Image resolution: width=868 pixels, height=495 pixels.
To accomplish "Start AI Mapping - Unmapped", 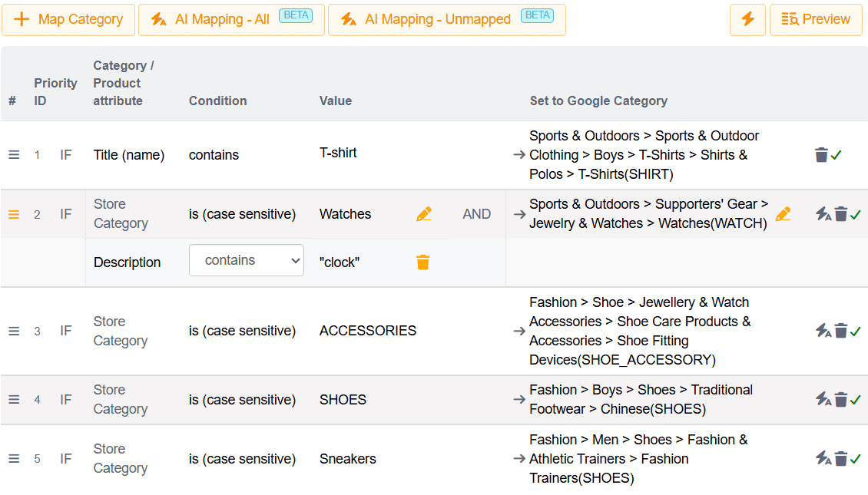I will point(446,20).
